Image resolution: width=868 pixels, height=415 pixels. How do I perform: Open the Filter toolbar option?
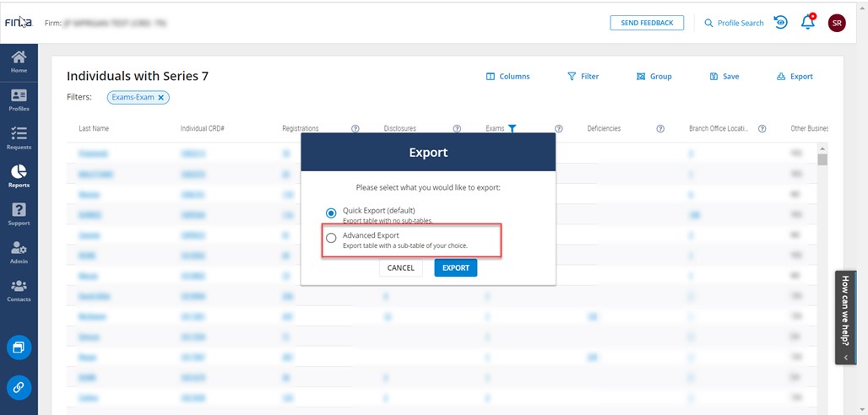pos(583,77)
